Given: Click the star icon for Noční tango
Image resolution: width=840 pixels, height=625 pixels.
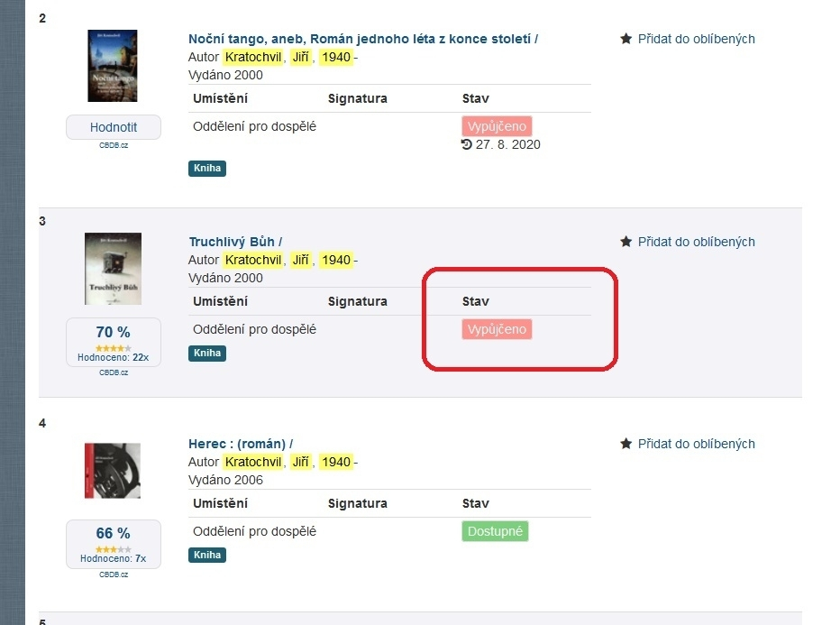Looking at the screenshot, I should pyautogui.click(x=625, y=39).
